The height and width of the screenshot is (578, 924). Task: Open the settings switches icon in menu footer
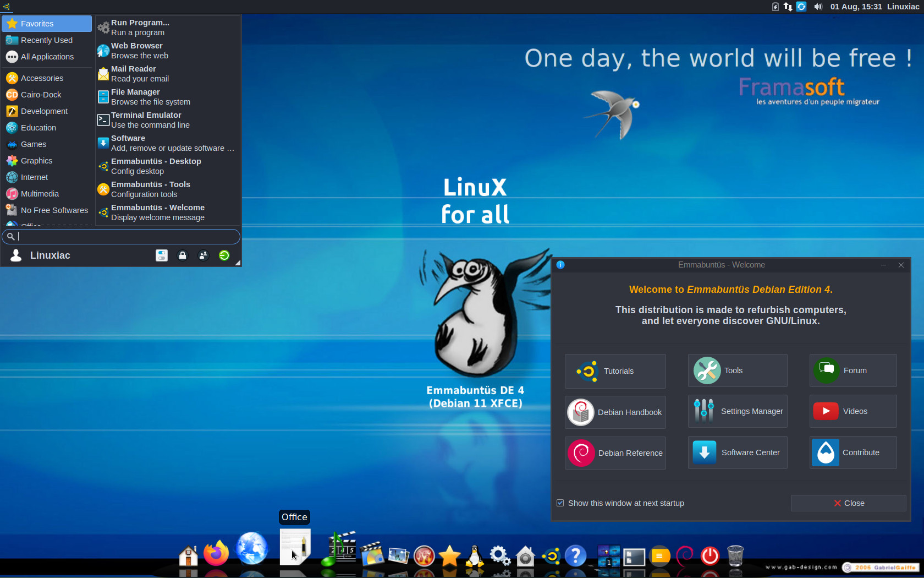[x=162, y=255]
